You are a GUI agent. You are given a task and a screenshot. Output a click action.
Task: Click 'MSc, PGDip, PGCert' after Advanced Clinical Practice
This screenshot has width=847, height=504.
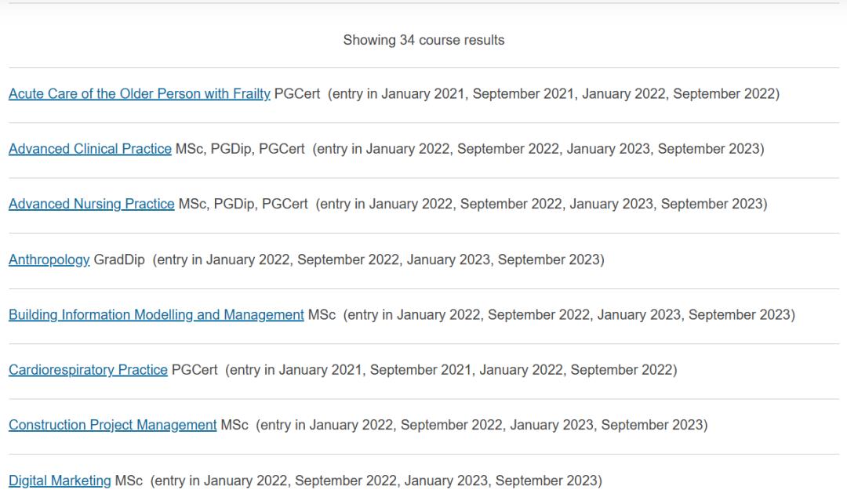[240, 149]
